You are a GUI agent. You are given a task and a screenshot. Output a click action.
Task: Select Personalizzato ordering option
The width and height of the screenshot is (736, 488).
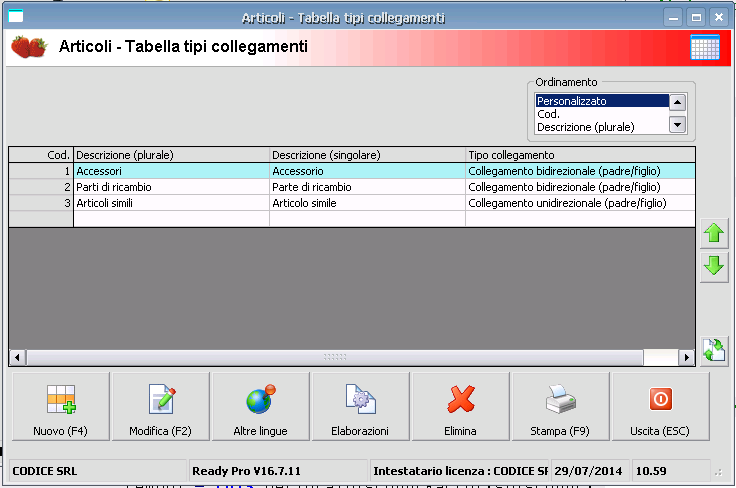(602, 101)
